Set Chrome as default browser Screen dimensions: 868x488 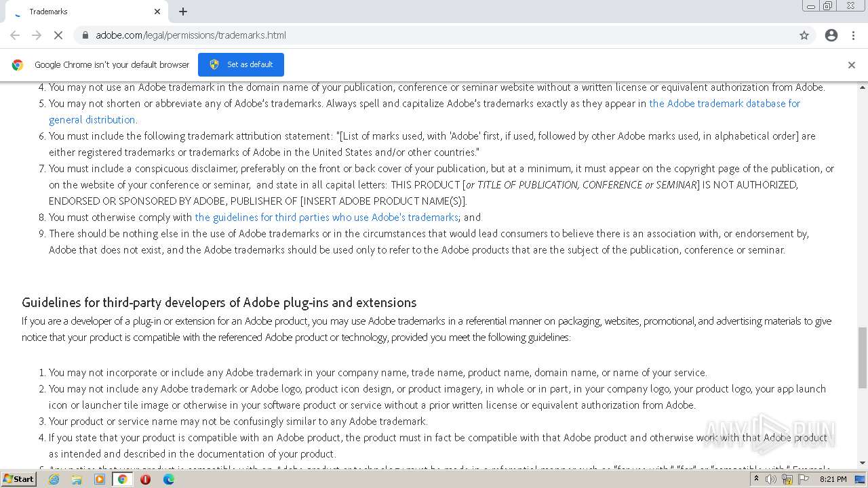click(241, 64)
